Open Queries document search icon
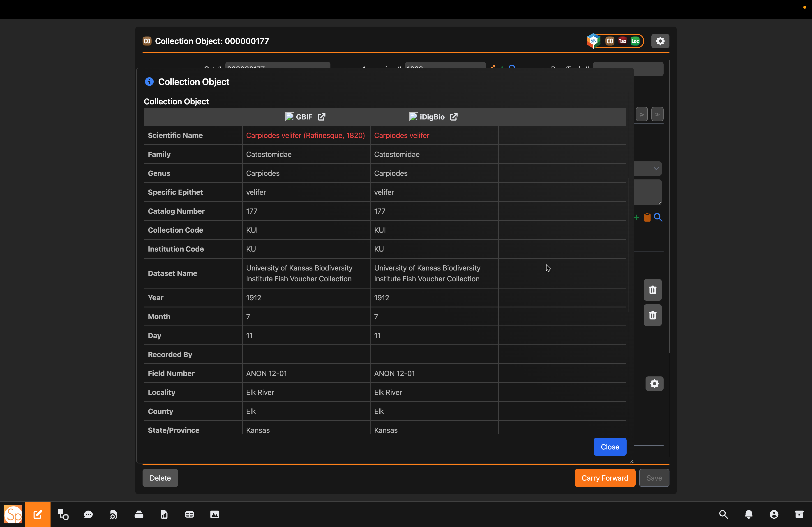This screenshot has height=527, width=812. click(114, 514)
